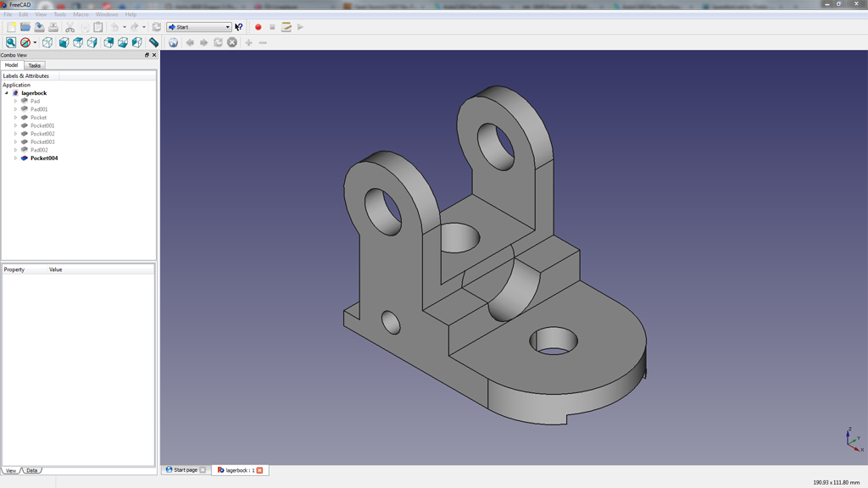Switch to the Start page document tab
This screenshot has height=488, width=868.
tap(186, 469)
